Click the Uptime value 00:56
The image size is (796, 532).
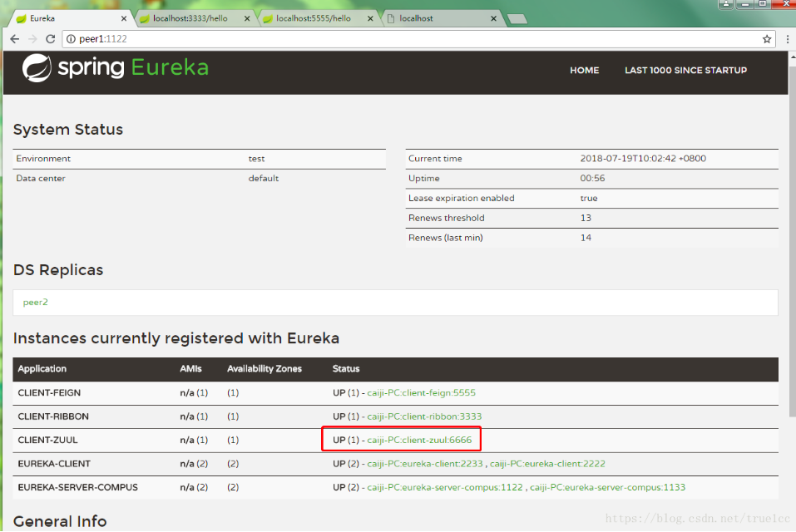point(592,178)
